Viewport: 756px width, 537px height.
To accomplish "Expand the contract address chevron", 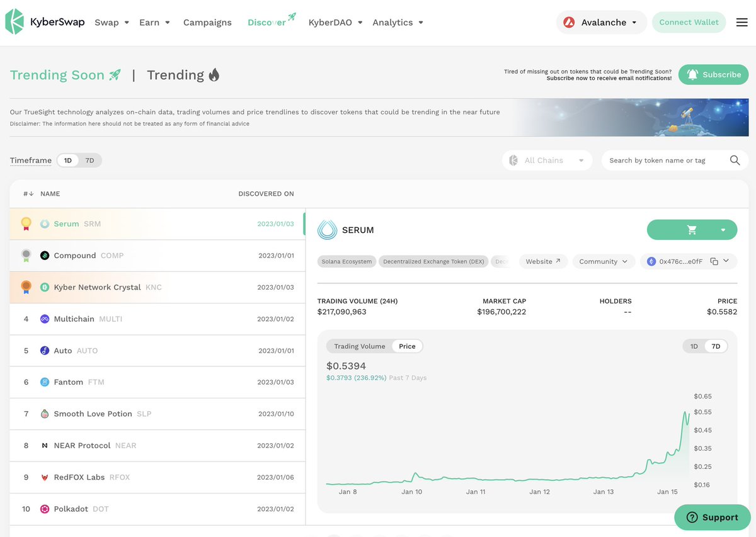I will (726, 261).
